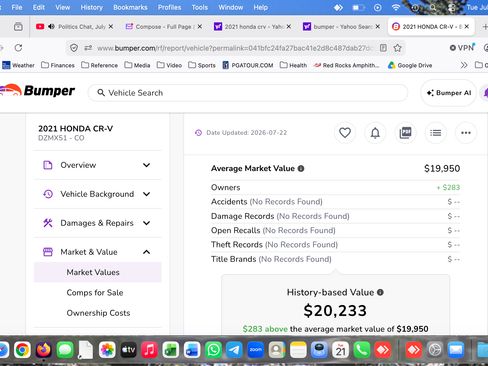488x366 pixels.
Task: Open Photos from the dock
Action: point(107,350)
